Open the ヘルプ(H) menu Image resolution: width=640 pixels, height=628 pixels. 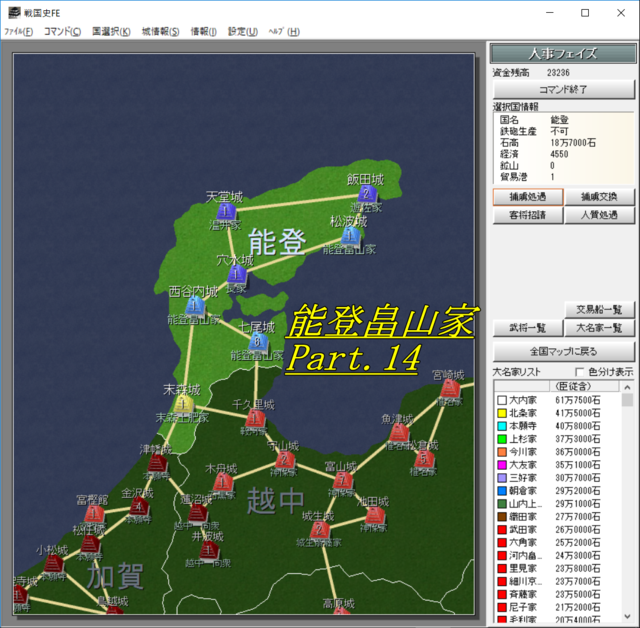[284, 31]
